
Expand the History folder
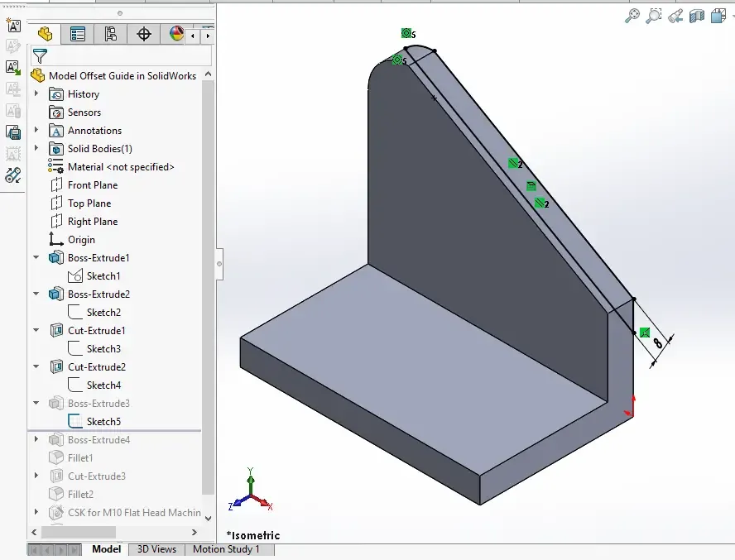point(36,94)
